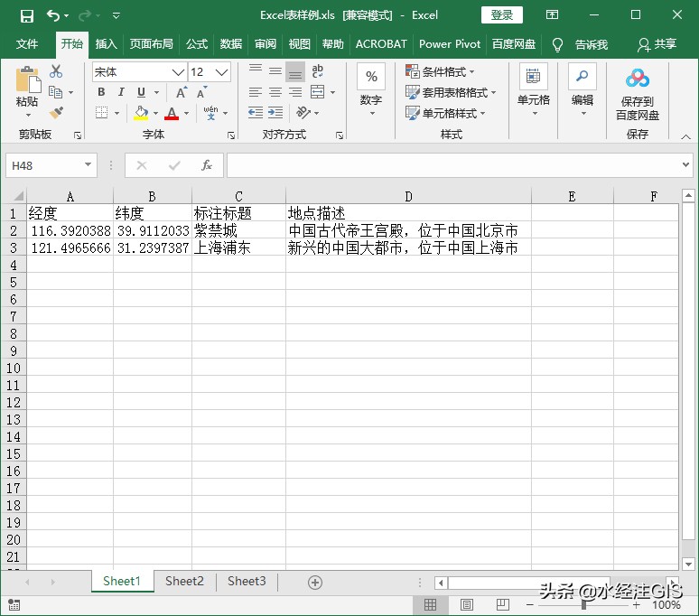Save the workbook using the floppy icon
The width and height of the screenshot is (699, 616).
click(27, 16)
